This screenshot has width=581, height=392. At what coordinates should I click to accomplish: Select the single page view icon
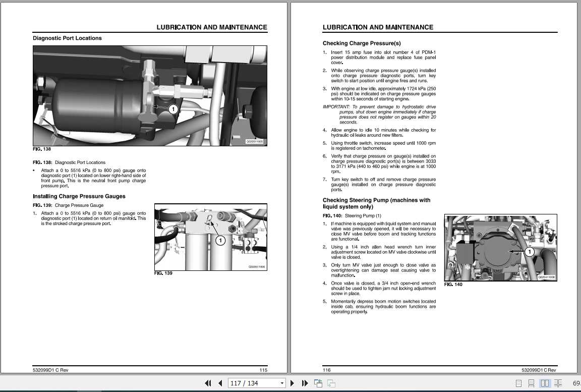coord(518,383)
